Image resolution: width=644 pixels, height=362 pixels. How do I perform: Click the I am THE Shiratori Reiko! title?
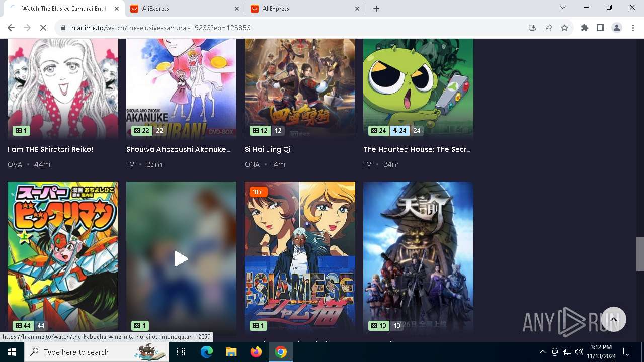(x=50, y=149)
